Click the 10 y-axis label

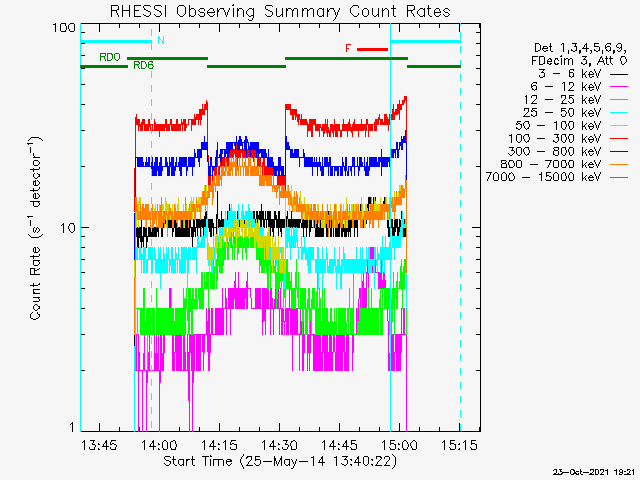click(x=68, y=228)
